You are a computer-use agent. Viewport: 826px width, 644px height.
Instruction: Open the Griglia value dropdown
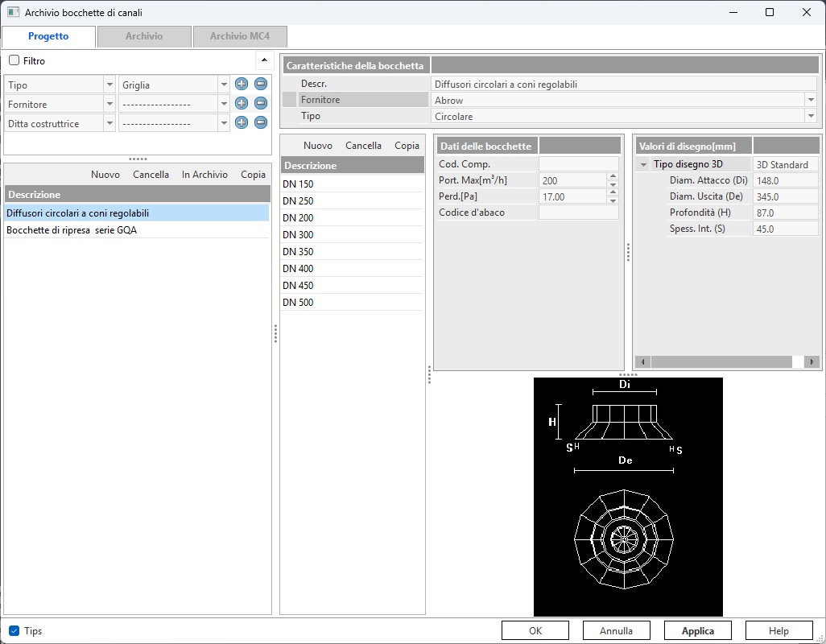(223, 85)
